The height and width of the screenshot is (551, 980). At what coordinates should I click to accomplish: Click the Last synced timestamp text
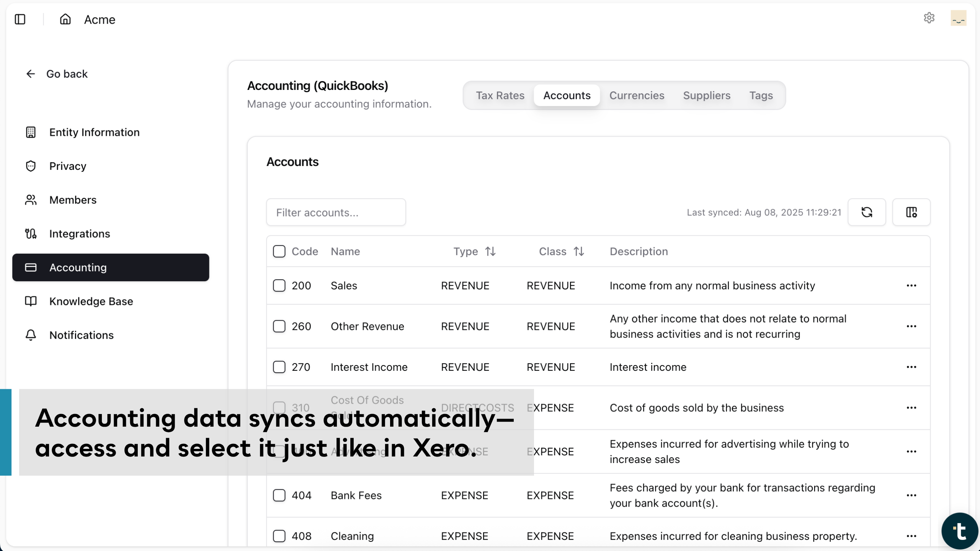(764, 212)
